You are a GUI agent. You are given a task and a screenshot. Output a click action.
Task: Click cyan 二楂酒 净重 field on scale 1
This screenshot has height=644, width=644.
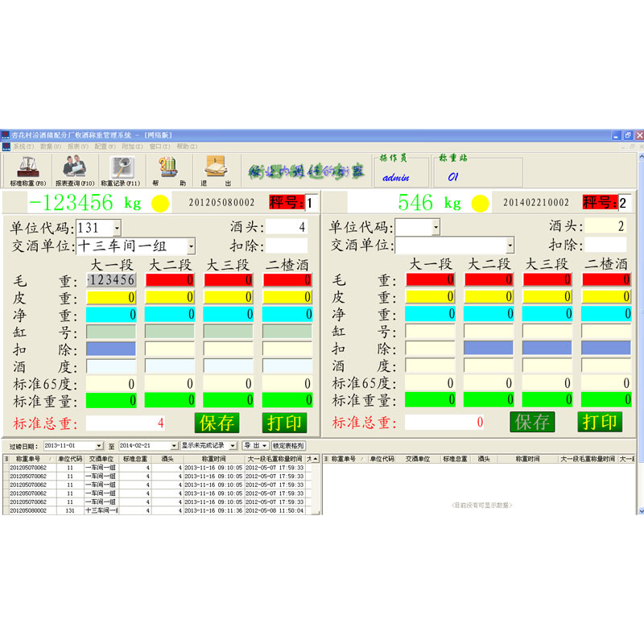point(287,315)
